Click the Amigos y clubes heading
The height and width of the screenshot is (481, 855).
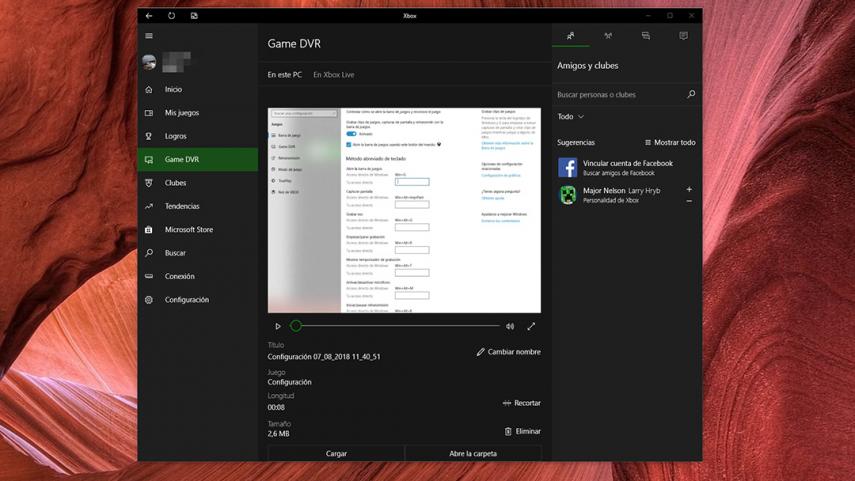click(587, 65)
